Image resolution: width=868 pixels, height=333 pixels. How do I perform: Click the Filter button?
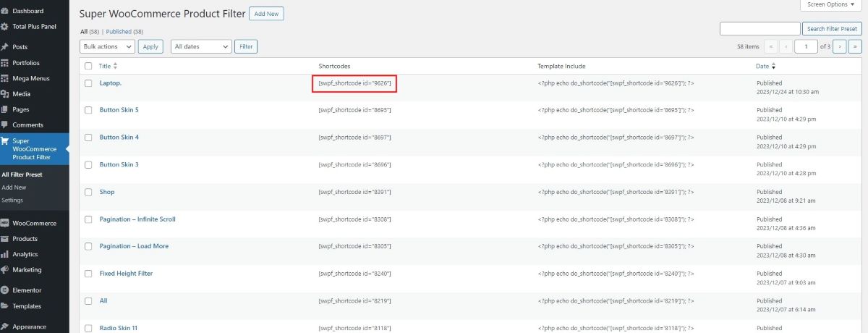coord(246,46)
